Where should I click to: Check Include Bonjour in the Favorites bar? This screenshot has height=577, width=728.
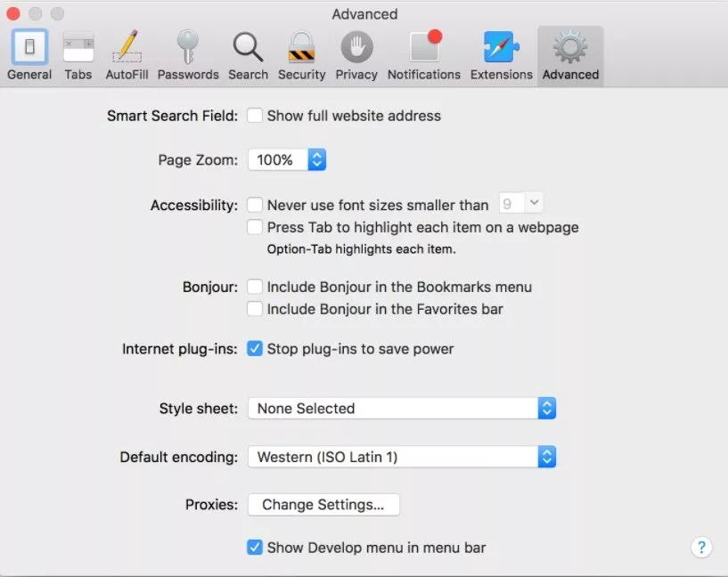[255, 309]
